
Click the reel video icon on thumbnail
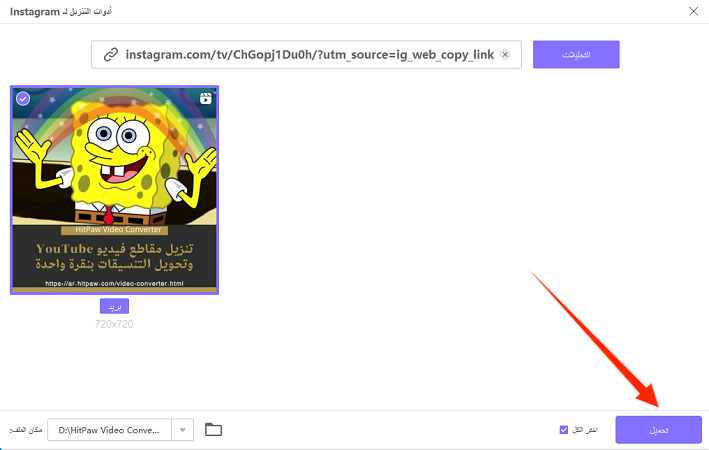pos(206,98)
